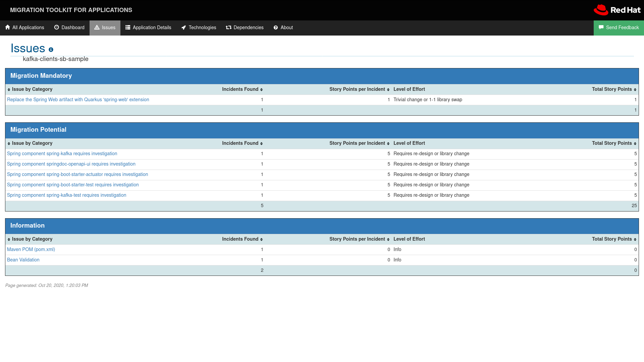Open the Bean Validation issue link
644x362 pixels.
[23, 260]
